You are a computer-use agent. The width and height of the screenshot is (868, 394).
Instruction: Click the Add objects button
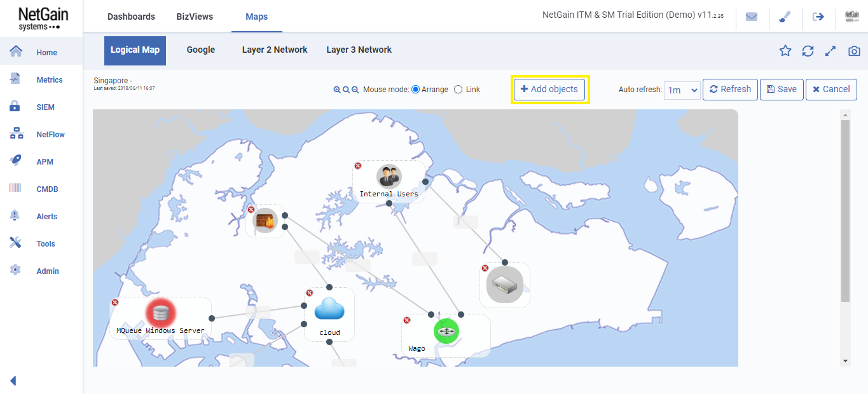[x=549, y=89]
